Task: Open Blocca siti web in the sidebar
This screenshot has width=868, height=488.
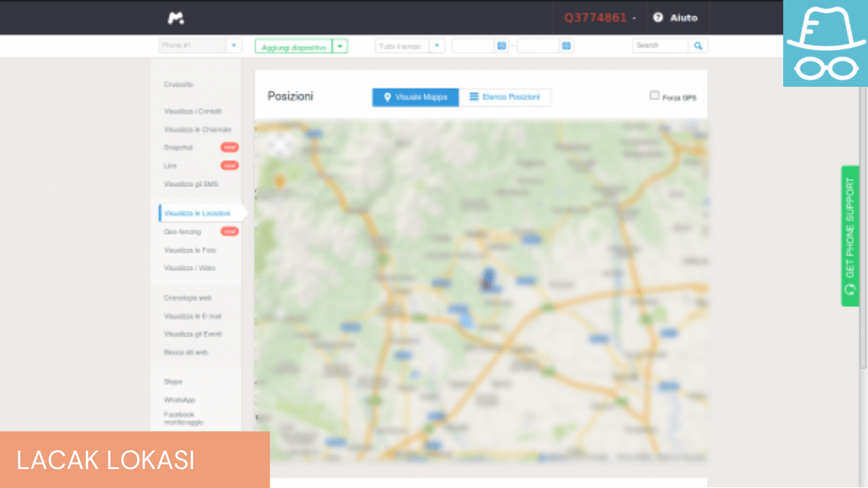Action: pyautogui.click(x=186, y=352)
